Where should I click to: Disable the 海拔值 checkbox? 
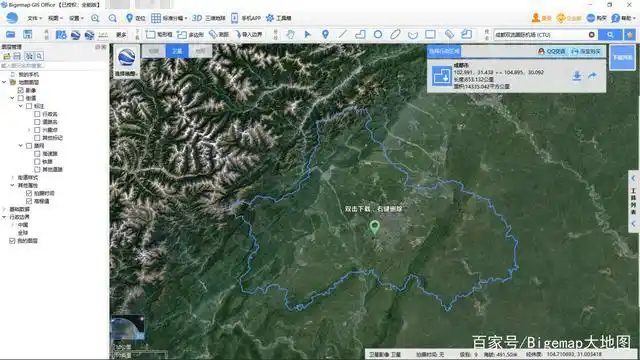pos(29,201)
